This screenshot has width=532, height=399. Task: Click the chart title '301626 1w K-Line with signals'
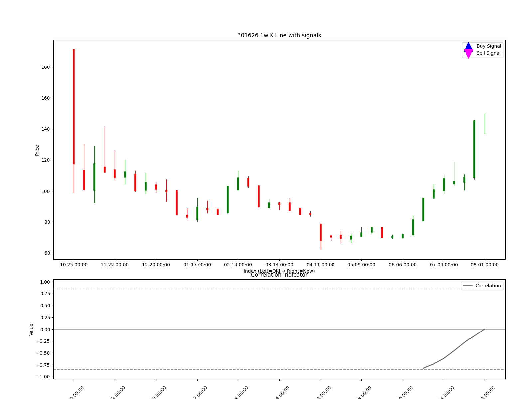(x=279, y=35)
